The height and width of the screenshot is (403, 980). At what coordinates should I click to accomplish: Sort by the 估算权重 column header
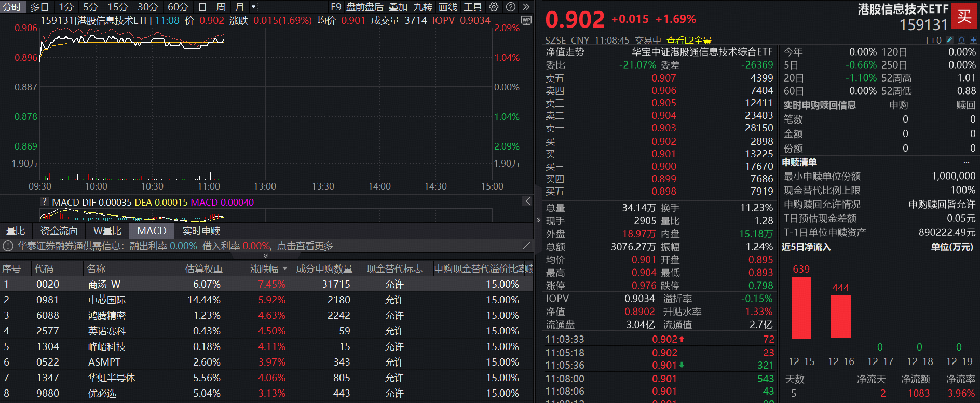coord(204,268)
